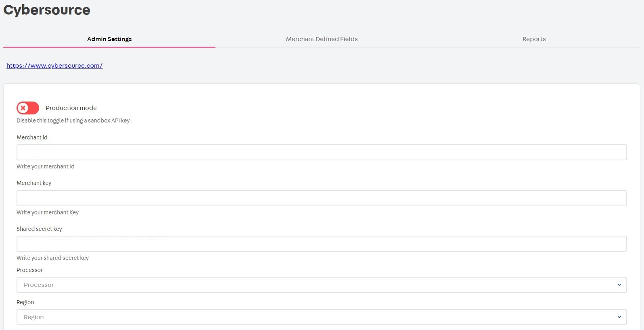This screenshot has width=644, height=330.
Task: Click the Shared secret key label
Action: [39, 229]
